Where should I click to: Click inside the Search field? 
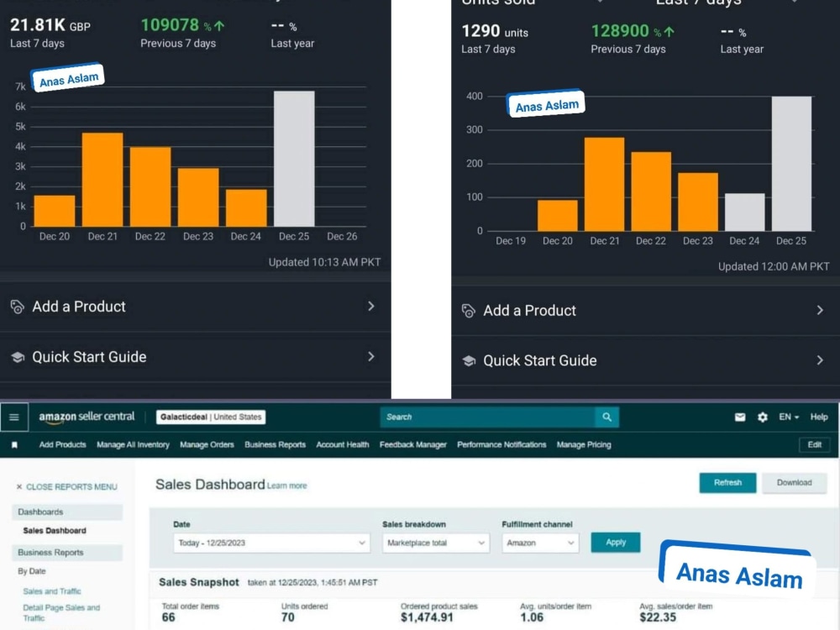(487, 417)
